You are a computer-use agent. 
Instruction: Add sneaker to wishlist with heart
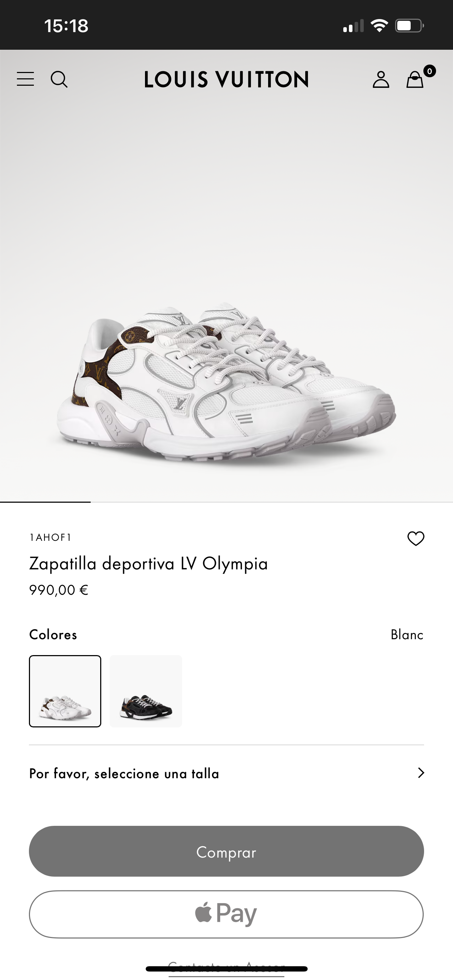click(x=416, y=538)
